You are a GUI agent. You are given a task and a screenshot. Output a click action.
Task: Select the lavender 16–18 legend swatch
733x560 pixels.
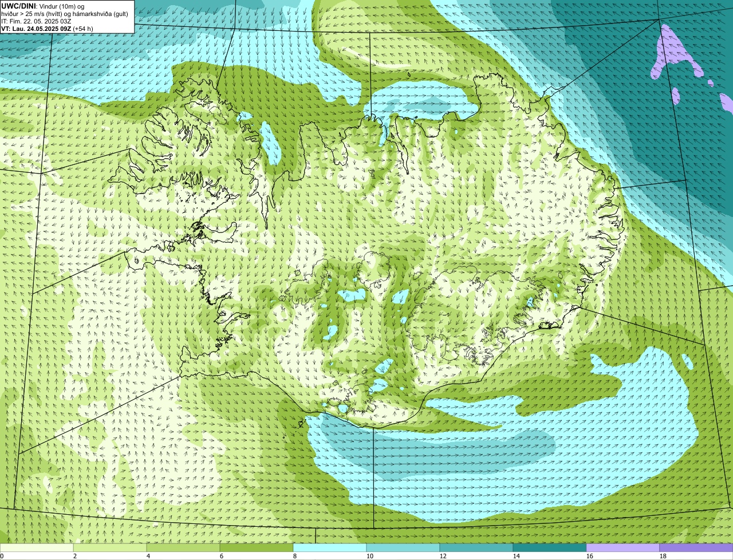(x=623, y=547)
